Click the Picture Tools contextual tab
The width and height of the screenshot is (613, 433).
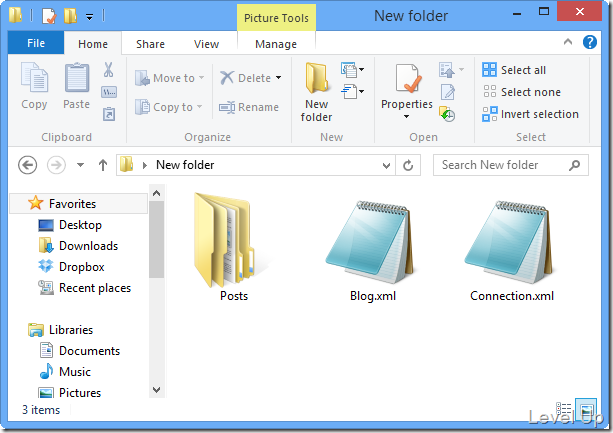[276, 18]
